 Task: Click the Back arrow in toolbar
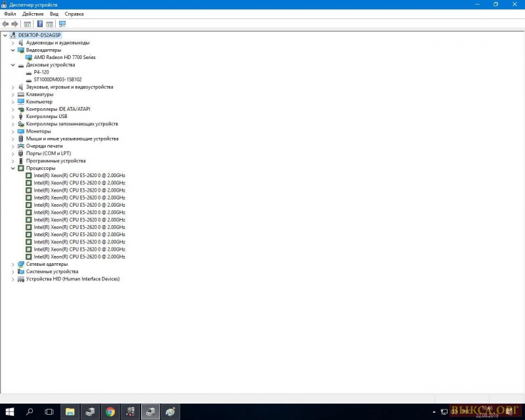click(5, 24)
